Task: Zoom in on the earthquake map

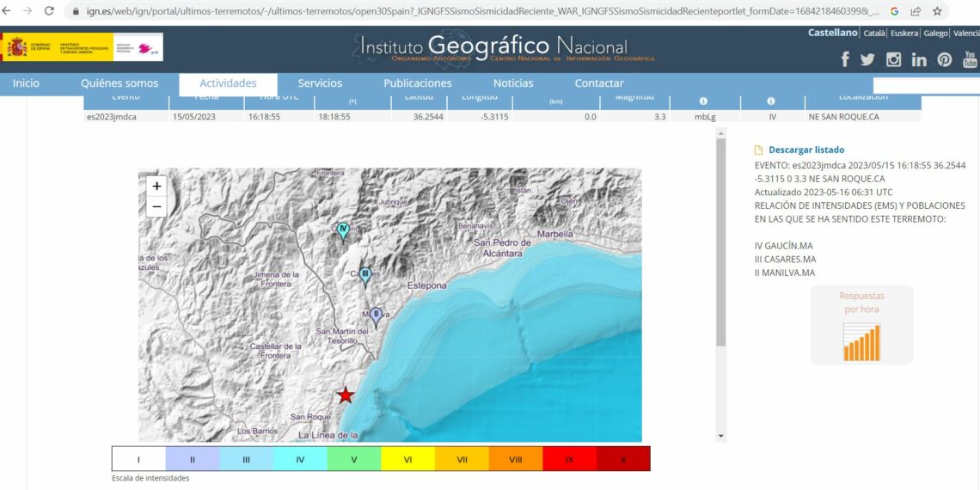Action: pos(156,186)
